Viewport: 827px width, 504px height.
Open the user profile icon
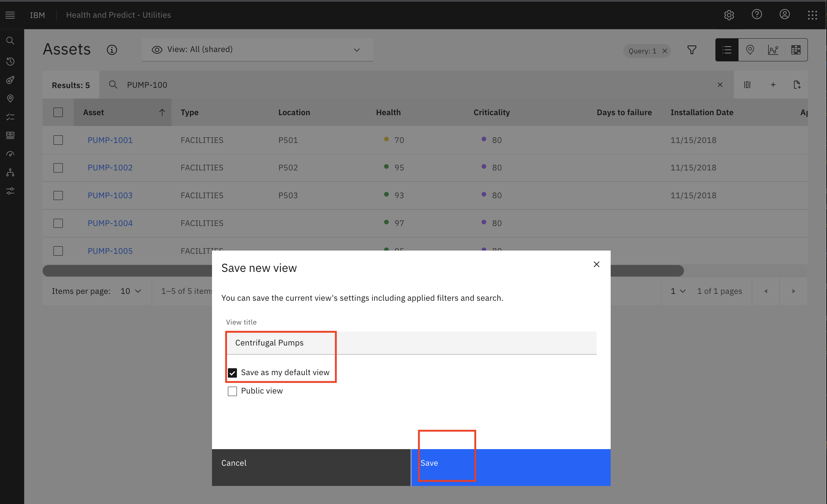tap(784, 14)
